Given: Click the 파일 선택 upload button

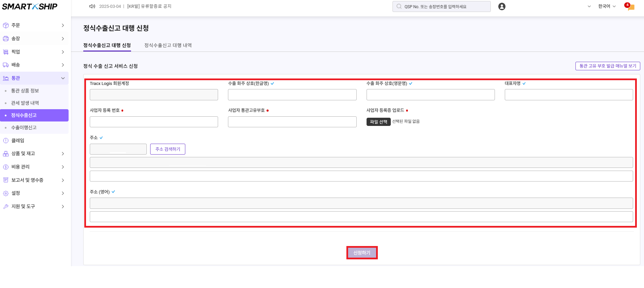Looking at the screenshot, I should click(378, 122).
